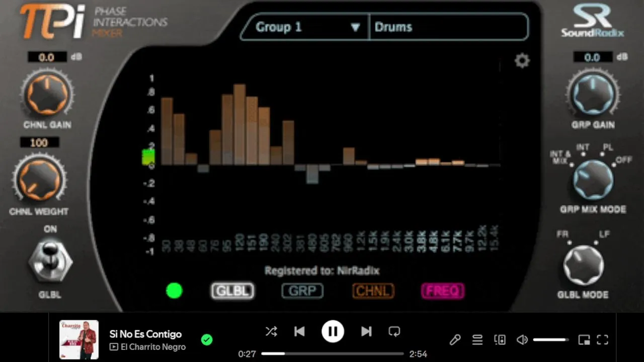644x362 pixels.
Task: Open the lyrics microphone icon
Action: coord(455,340)
